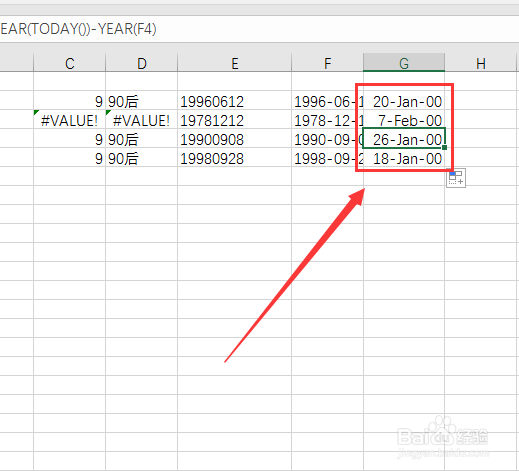Select cell containing 19900908
519x471 pixels.
[235, 138]
